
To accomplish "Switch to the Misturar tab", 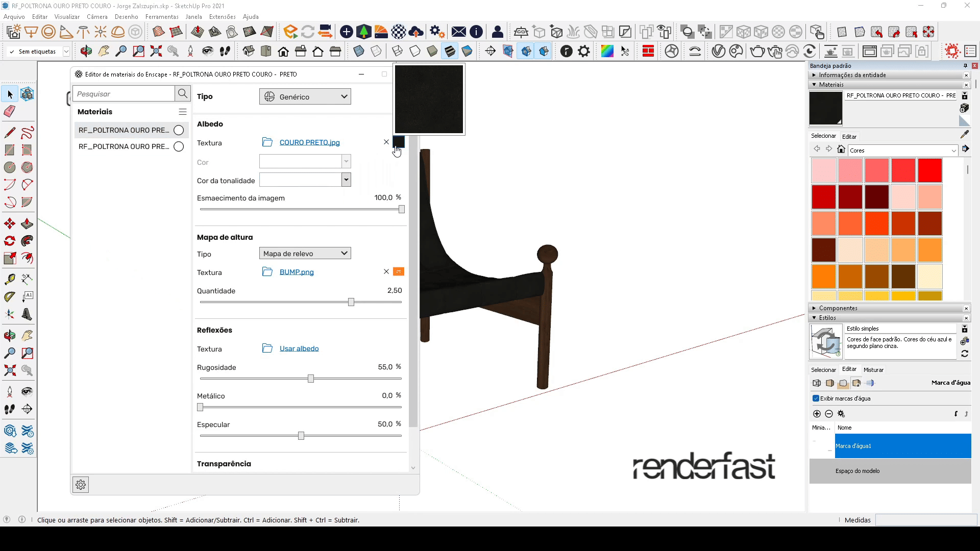I will [873, 370].
